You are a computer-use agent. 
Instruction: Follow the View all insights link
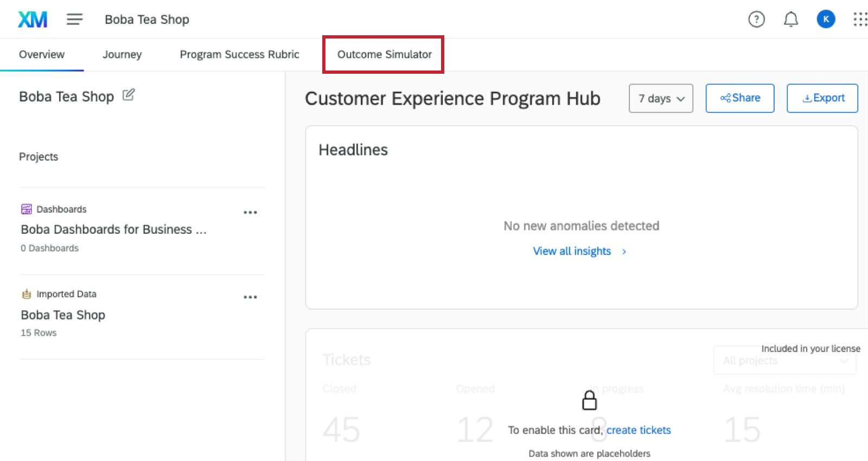pos(572,251)
